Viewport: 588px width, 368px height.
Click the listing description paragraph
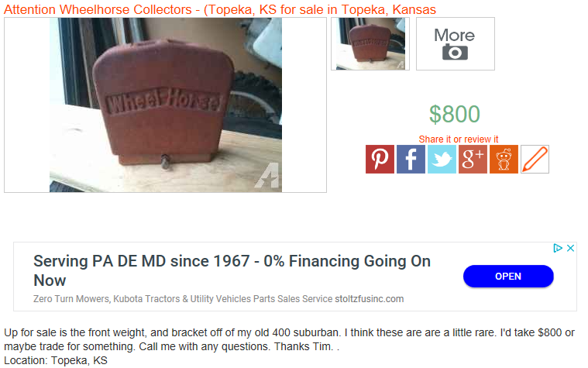click(x=289, y=339)
